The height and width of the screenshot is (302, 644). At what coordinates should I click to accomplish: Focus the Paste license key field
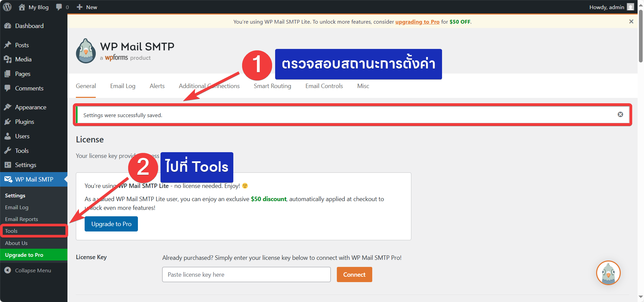246,275
